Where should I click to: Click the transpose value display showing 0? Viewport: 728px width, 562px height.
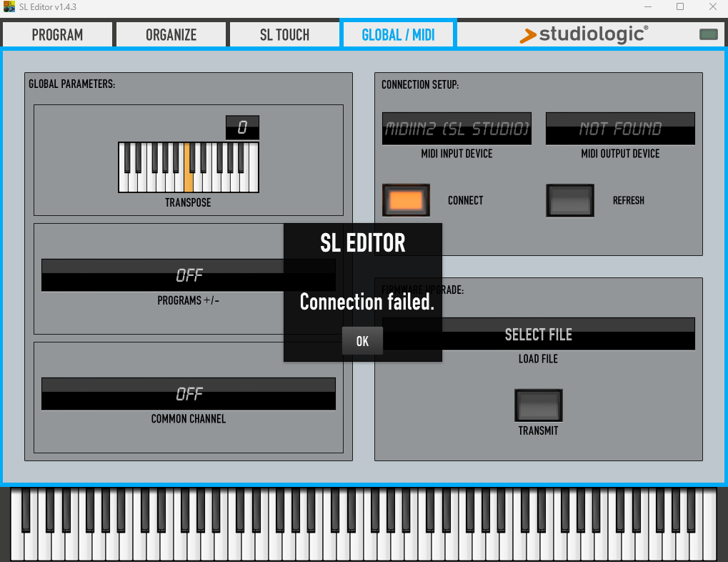coord(242,127)
